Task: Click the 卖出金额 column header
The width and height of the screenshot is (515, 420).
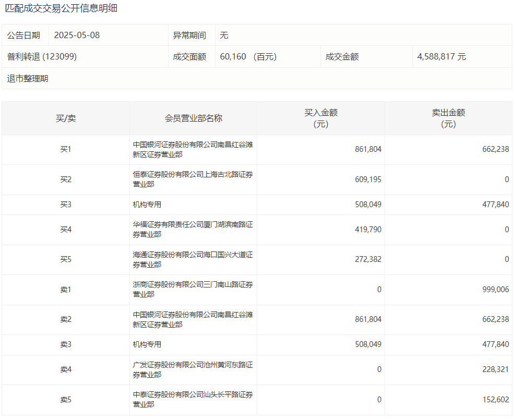Action: tap(448, 118)
